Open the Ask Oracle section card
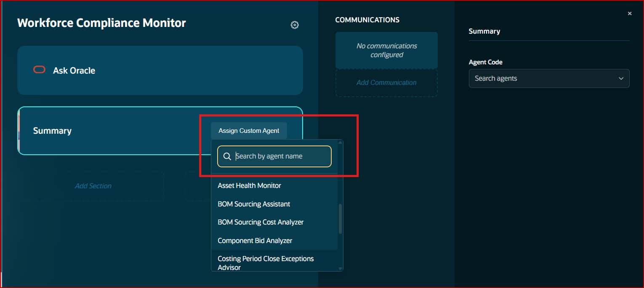Image resolution: width=644 pixels, height=288 pixels. (160, 70)
